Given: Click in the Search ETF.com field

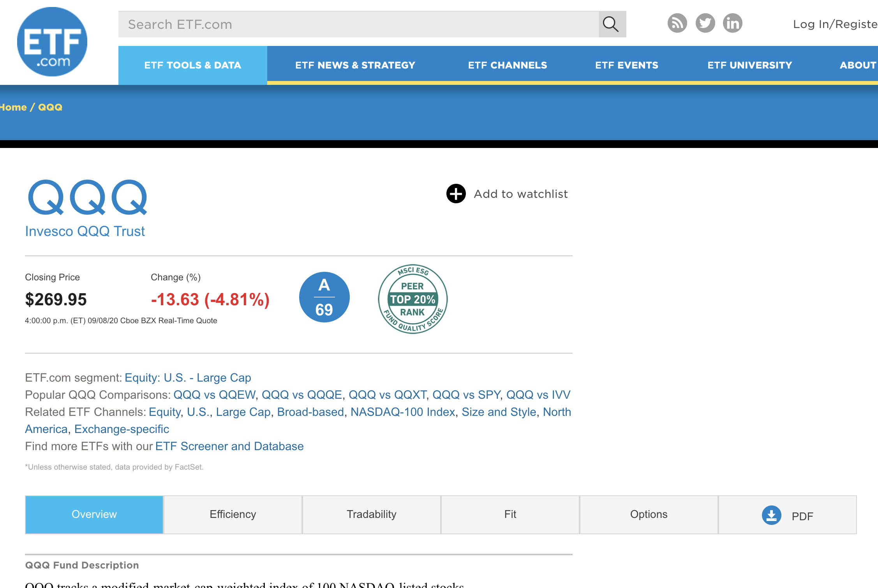Looking at the screenshot, I should pos(358,24).
